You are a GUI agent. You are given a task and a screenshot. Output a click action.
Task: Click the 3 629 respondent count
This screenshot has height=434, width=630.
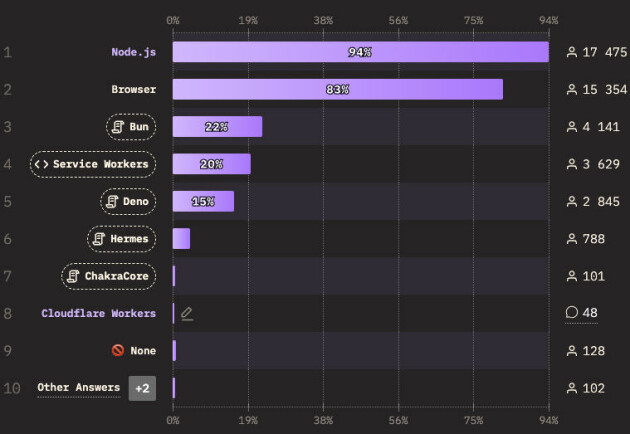(601, 164)
